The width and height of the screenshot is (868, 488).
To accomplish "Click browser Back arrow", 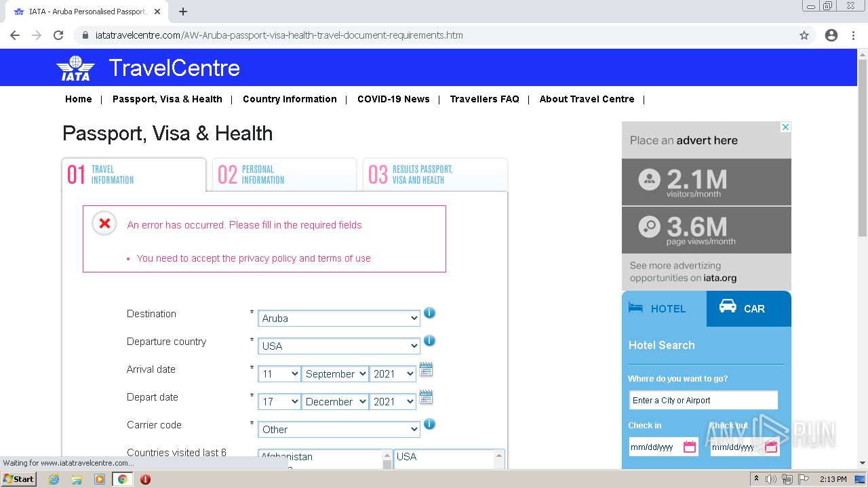I will (15, 35).
